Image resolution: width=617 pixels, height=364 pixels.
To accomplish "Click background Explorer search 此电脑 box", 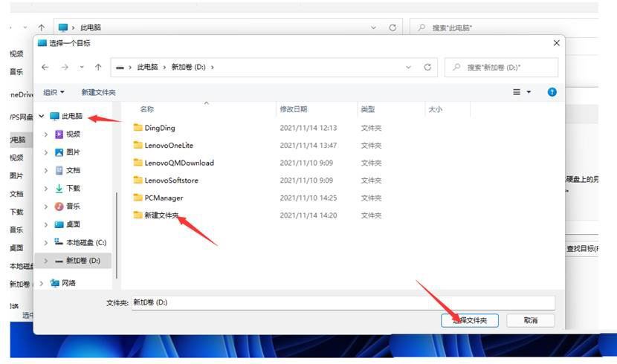I will pos(505,27).
